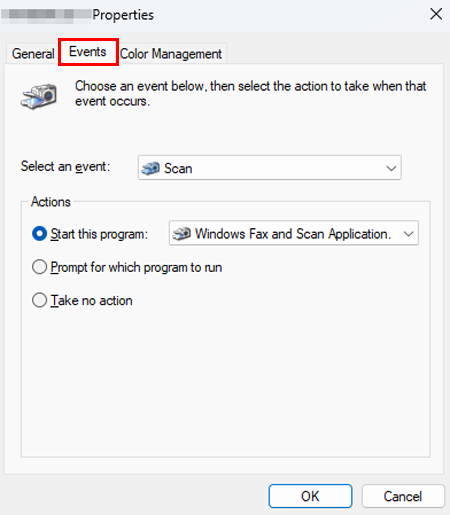Click the Select an event label
The height and width of the screenshot is (515, 450).
tap(65, 166)
